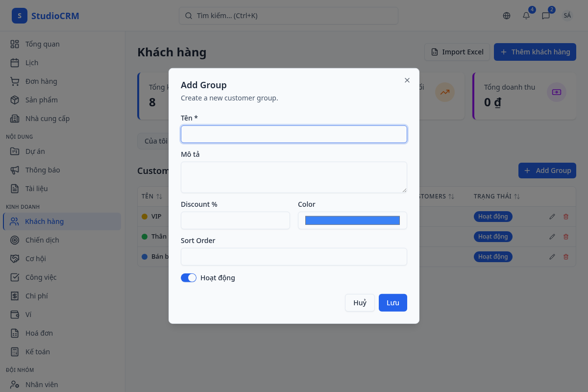Open Chiến dịch in the sidebar

[42, 240]
